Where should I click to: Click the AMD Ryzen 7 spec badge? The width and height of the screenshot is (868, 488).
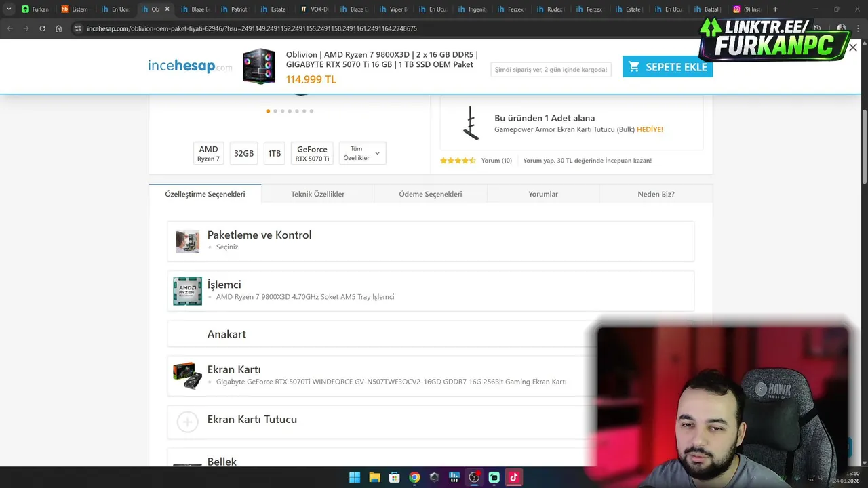point(208,153)
